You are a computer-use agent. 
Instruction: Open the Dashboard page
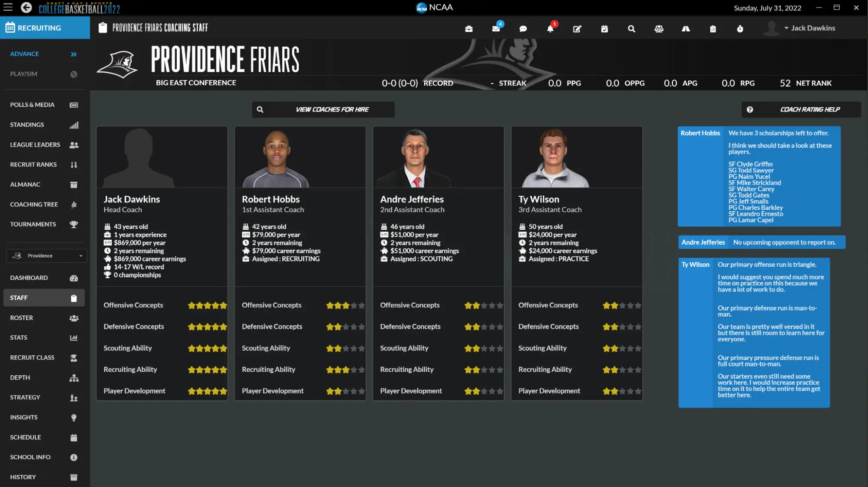click(x=43, y=278)
